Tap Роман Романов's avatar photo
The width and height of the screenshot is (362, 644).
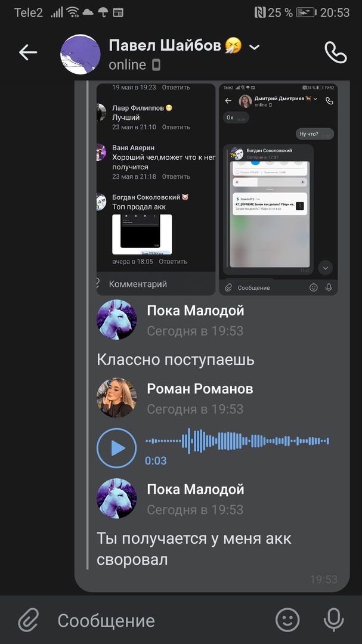pyautogui.click(x=117, y=398)
